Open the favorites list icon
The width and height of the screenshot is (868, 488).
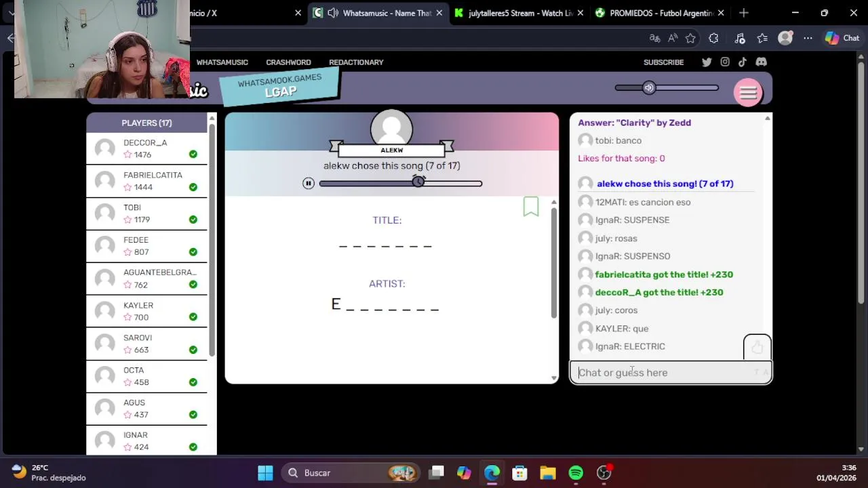tap(762, 38)
